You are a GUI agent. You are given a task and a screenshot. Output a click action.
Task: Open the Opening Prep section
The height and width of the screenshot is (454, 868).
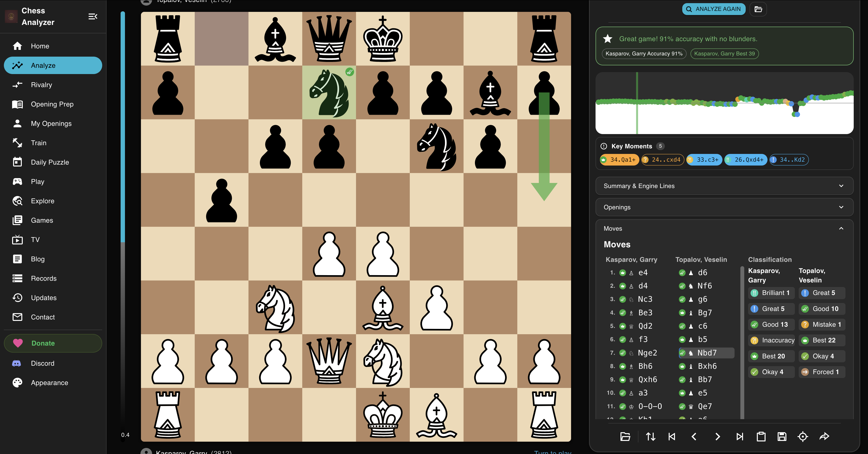(52, 104)
